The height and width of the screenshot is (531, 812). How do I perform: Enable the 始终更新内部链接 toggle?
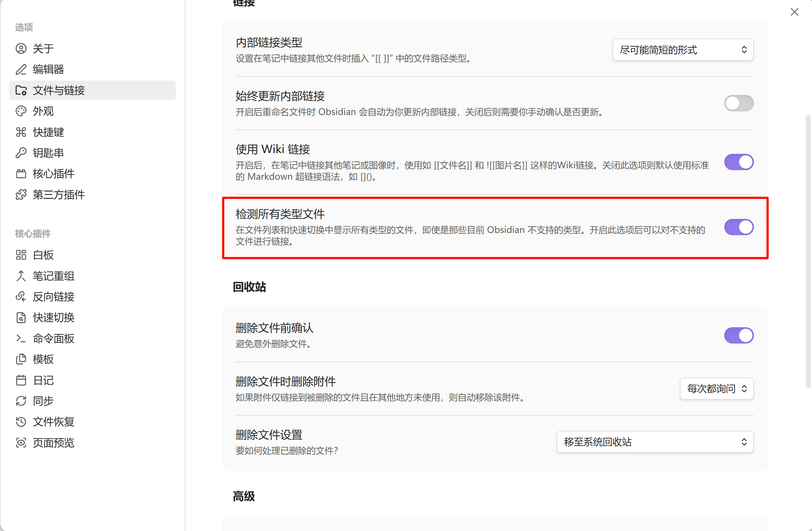click(738, 103)
